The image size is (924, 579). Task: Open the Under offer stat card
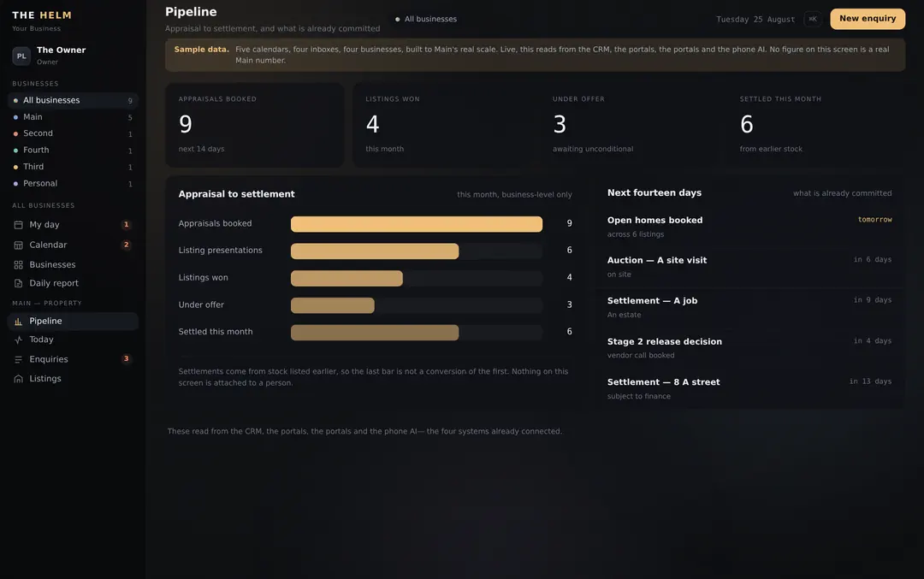629,125
